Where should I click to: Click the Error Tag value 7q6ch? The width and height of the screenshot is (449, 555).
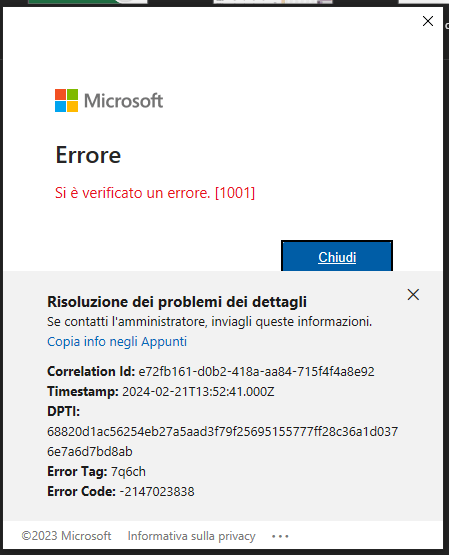point(128,472)
